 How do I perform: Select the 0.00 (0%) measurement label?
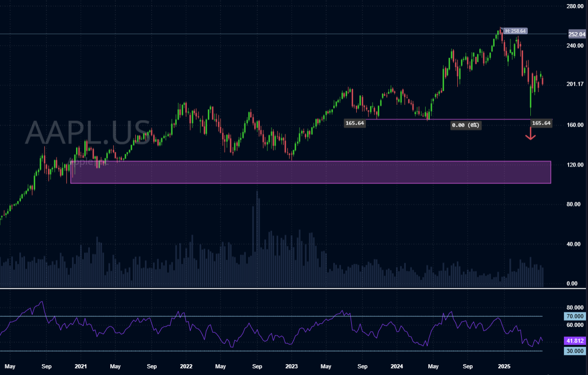tap(465, 125)
